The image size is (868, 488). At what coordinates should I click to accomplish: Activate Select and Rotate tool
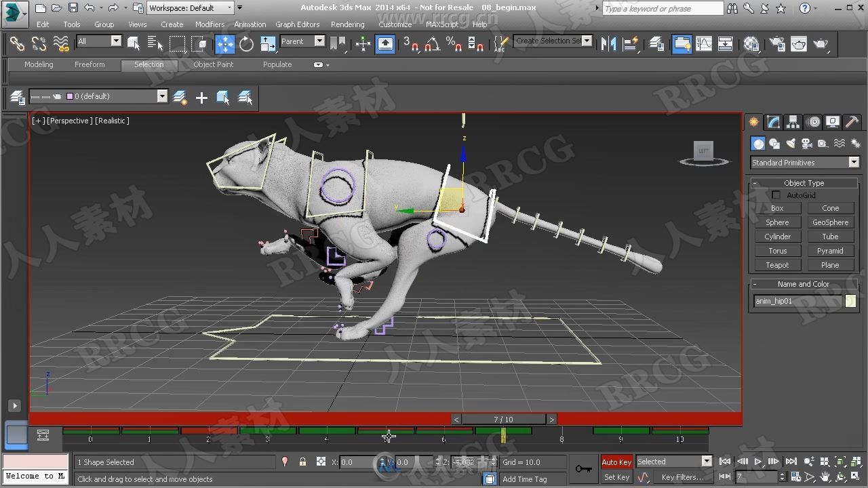click(x=246, y=44)
